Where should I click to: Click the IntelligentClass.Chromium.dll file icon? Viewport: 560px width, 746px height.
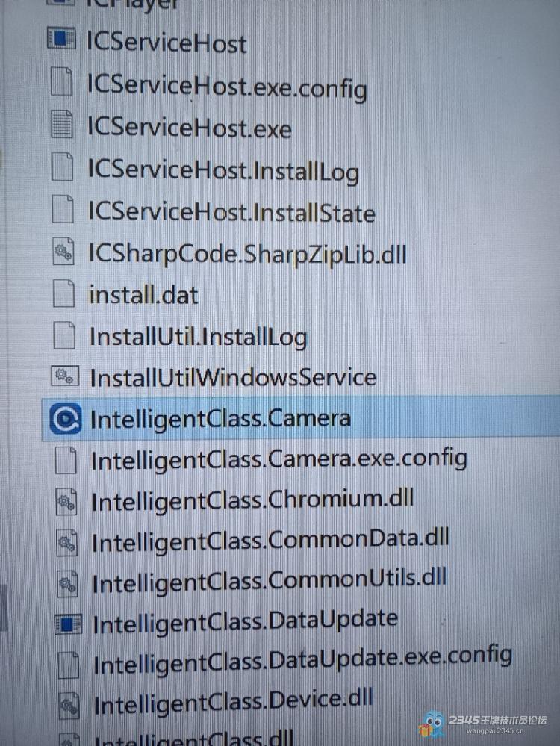click(66, 502)
